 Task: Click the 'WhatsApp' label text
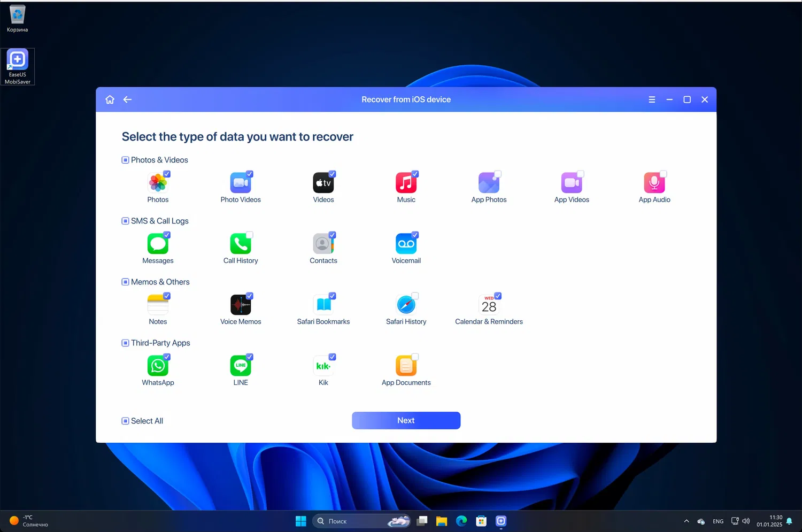tap(158, 382)
